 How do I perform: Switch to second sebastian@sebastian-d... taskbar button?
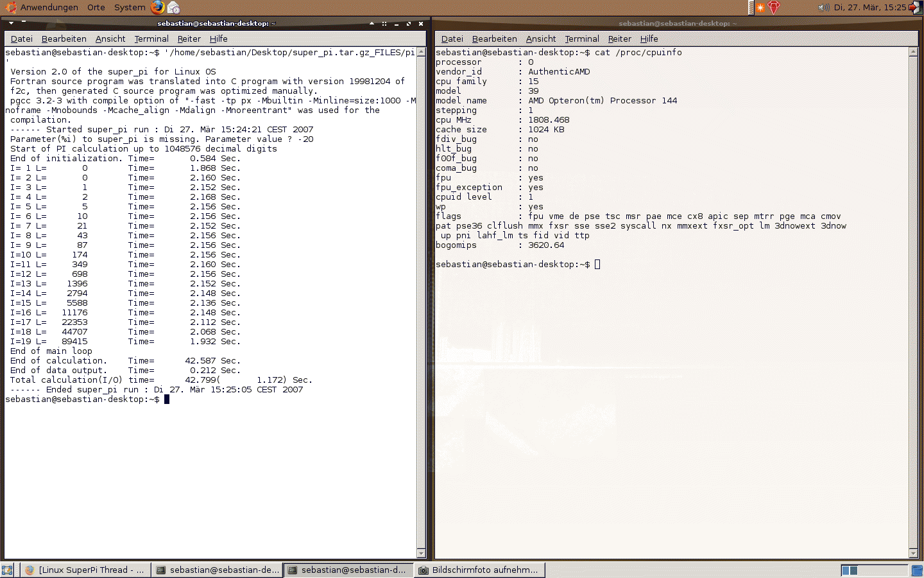348,570
